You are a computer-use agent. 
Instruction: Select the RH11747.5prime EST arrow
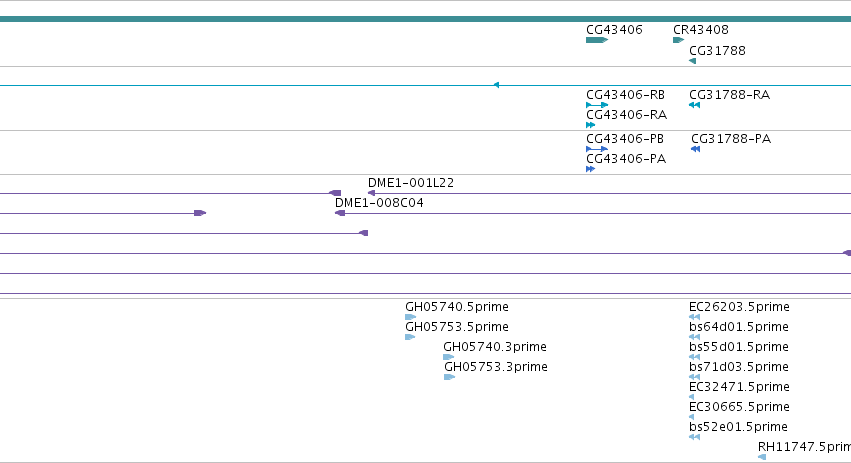tap(762, 457)
